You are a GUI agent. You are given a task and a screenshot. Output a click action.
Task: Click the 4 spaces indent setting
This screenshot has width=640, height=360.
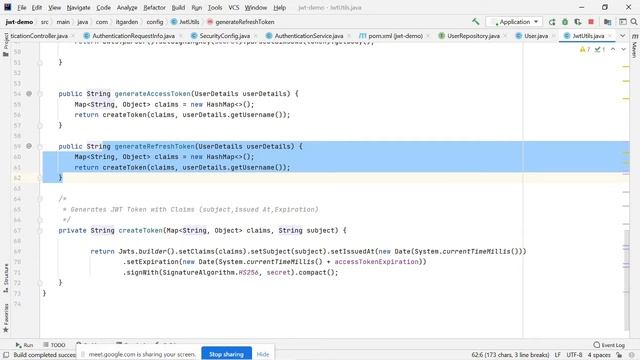(599, 355)
